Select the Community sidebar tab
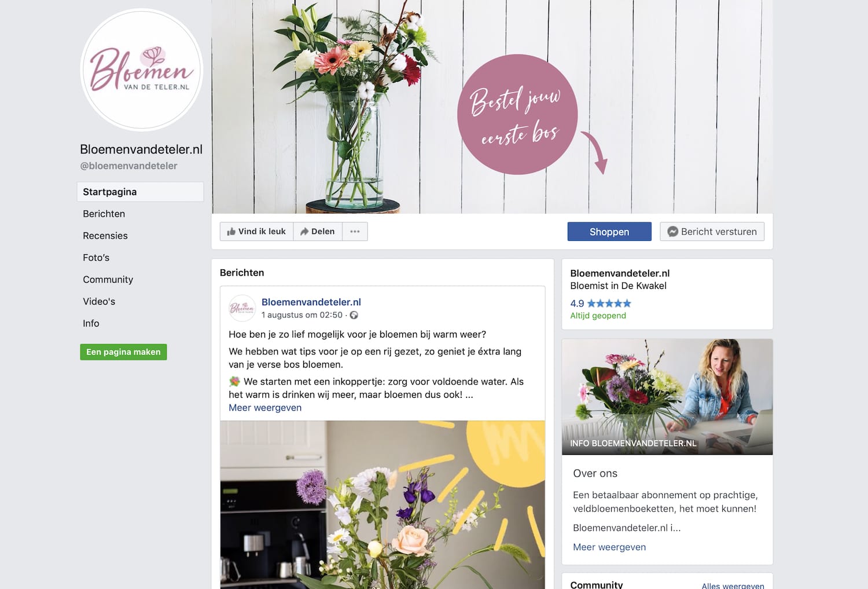The height and width of the screenshot is (589, 868). (x=108, y=280)
